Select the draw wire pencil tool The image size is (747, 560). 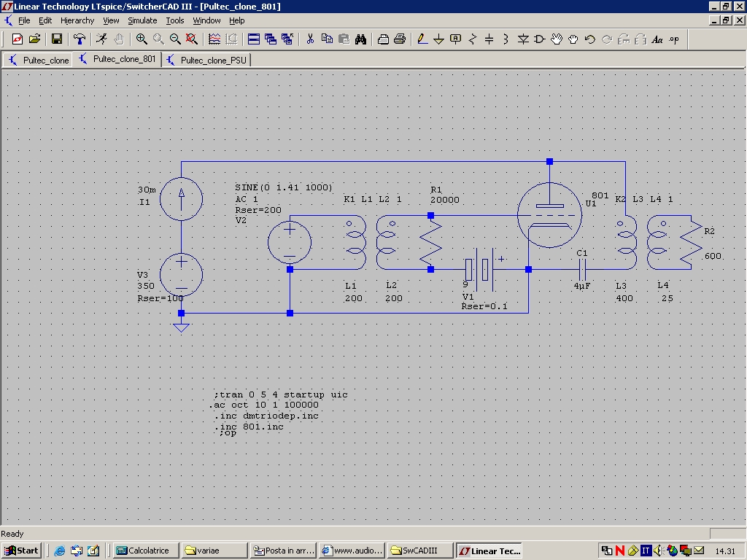(422, 39)
